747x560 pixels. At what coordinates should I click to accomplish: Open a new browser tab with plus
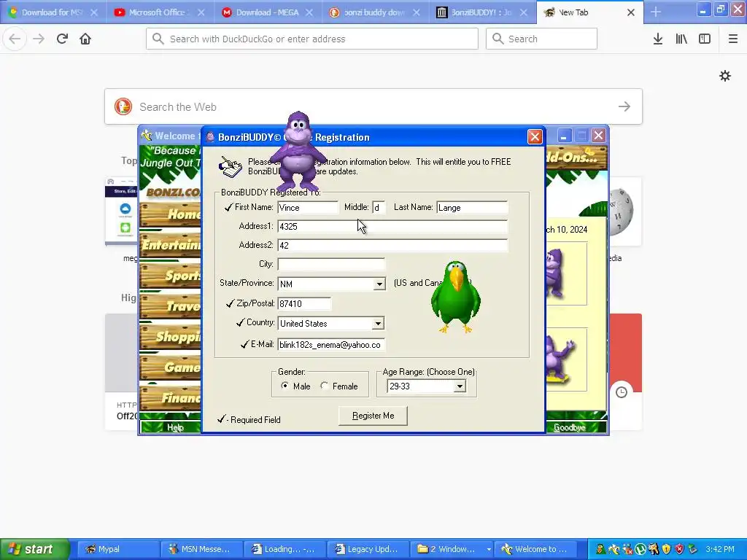(656, 12)
